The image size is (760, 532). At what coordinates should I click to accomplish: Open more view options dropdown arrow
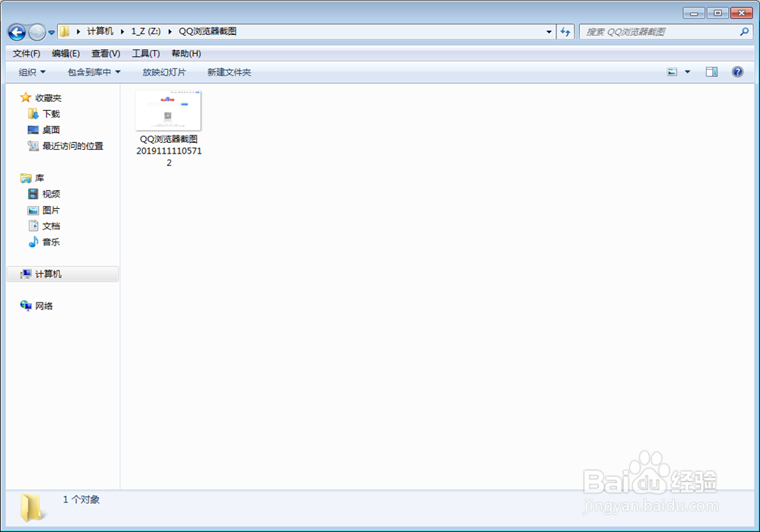tap(687, 72)
